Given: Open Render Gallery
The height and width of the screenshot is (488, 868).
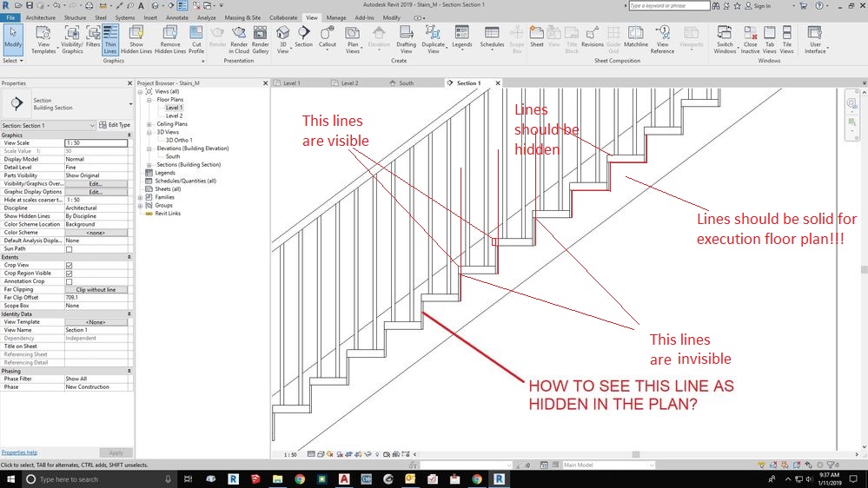Looking at the screenshot, I should (260, 39).
